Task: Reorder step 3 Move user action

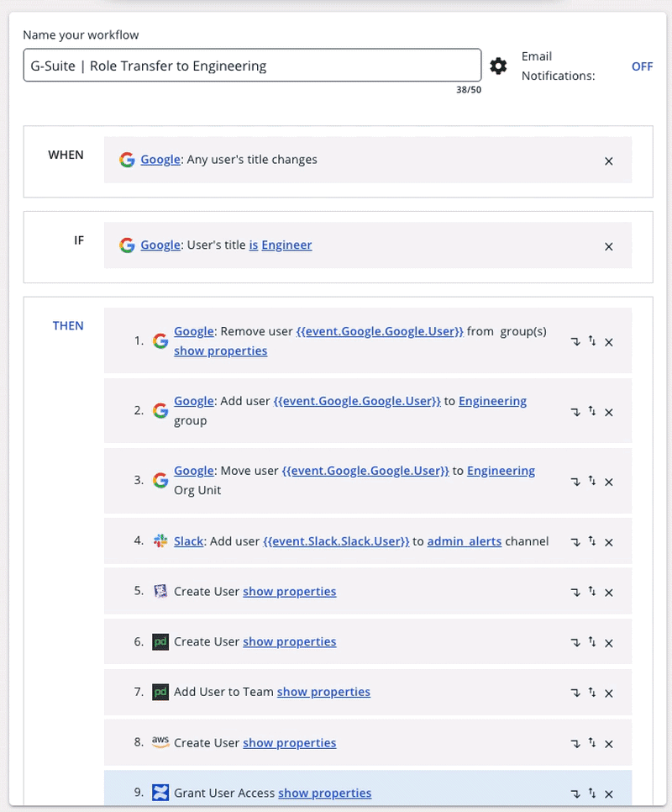Action: 592,481
